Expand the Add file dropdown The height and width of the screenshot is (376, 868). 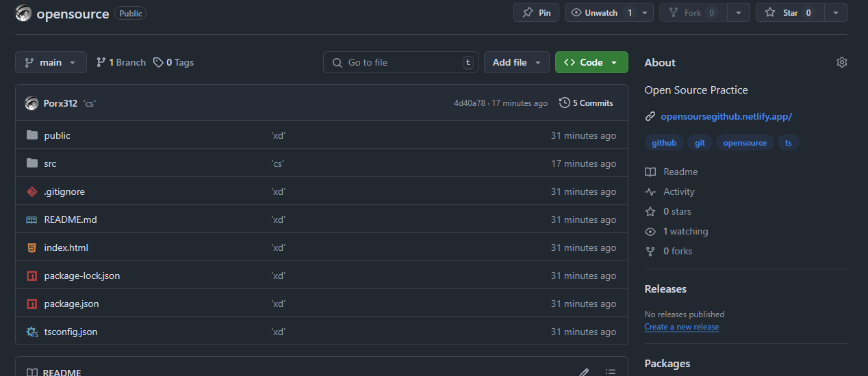(x=517, y=62)
